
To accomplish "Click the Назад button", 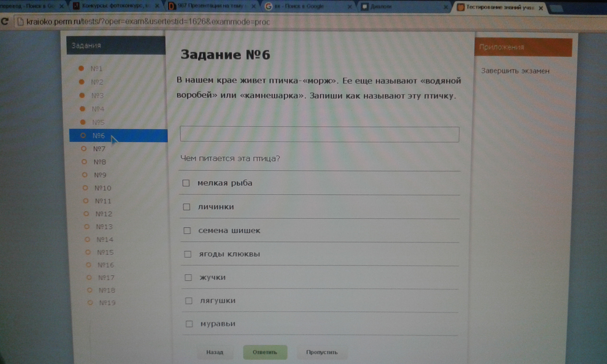I will 215,352.
